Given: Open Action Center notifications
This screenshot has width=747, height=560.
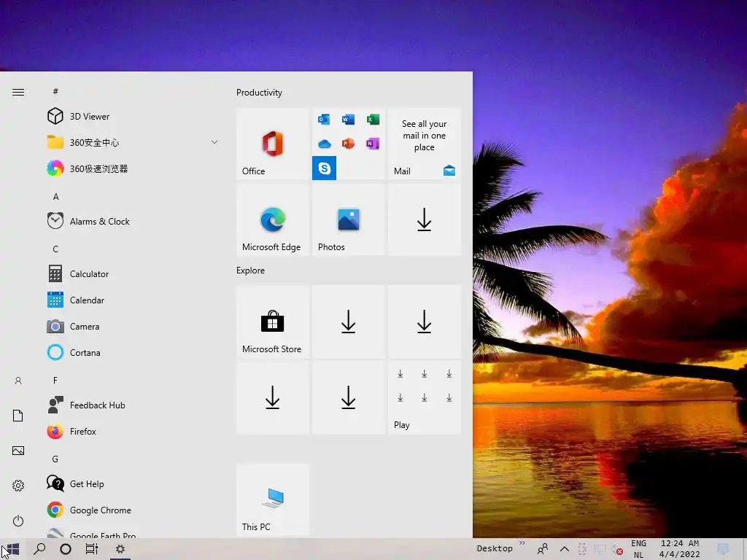Looking at the screenshot, I should pos(723,549).
